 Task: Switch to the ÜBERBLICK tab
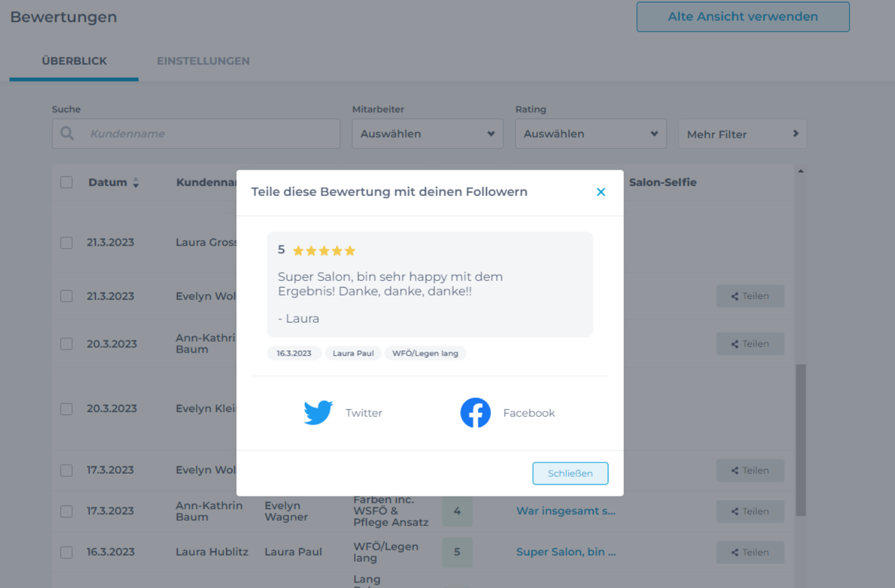pyautogui.click(x=74, y=61)
